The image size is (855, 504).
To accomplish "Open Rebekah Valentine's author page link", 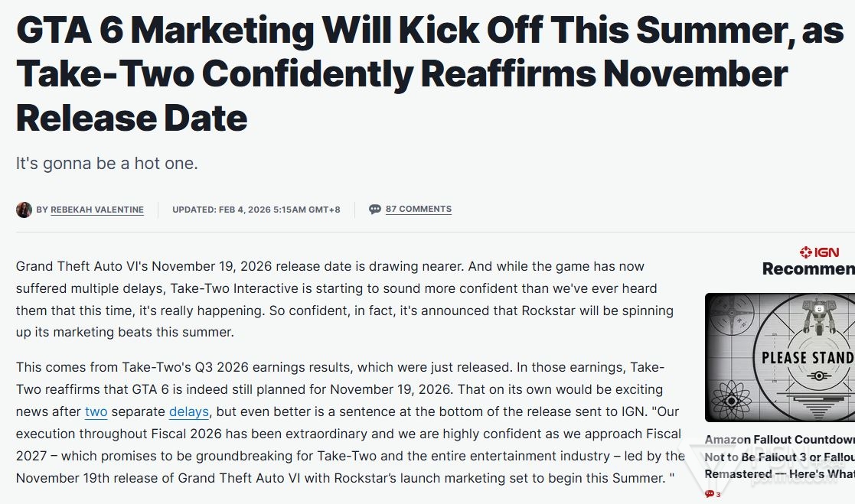I will [97, 210].
